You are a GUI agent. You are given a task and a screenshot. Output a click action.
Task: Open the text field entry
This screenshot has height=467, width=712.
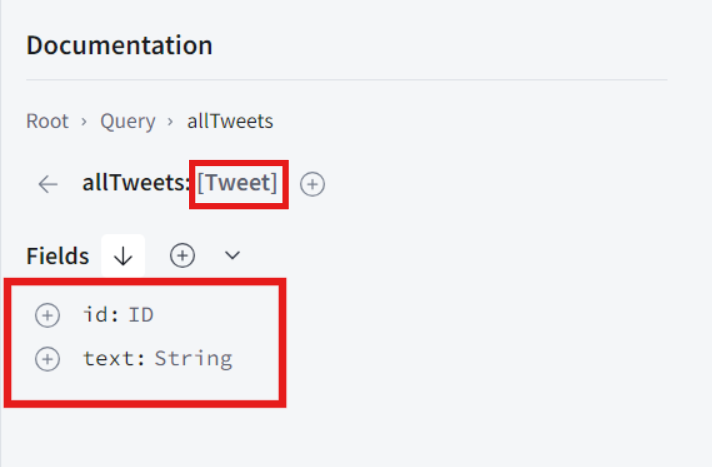114,358
